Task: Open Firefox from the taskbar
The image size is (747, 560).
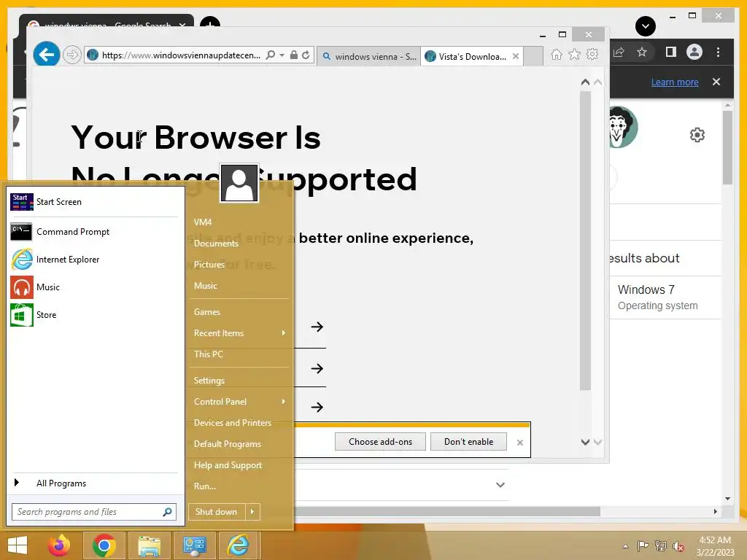Action: point(59,545)
